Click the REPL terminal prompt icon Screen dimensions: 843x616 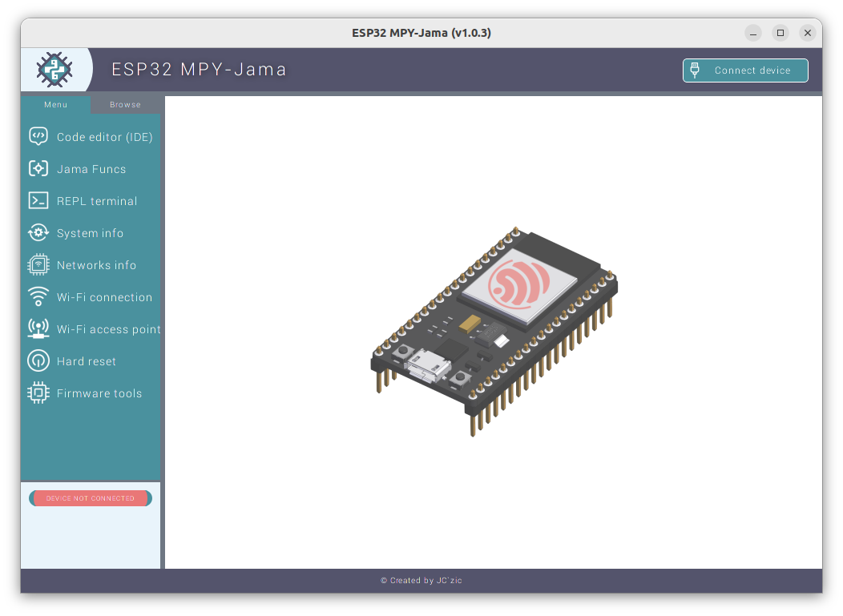[x=38, y=201]
